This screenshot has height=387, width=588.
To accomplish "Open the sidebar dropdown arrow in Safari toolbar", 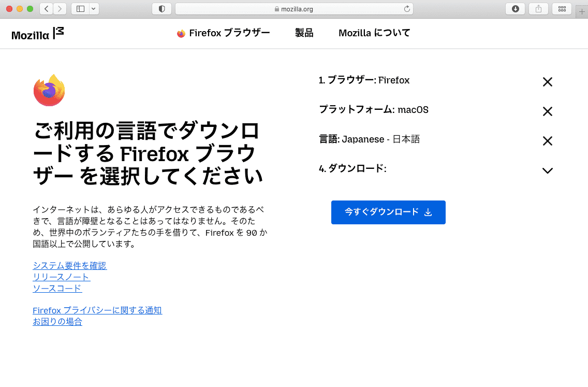I will click(94, 8).
